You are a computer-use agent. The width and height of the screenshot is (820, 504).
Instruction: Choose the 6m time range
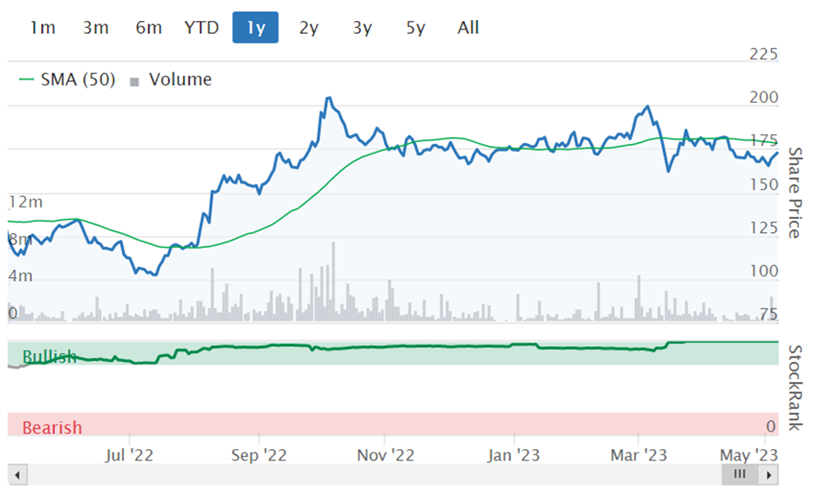(x=148, y=28)
